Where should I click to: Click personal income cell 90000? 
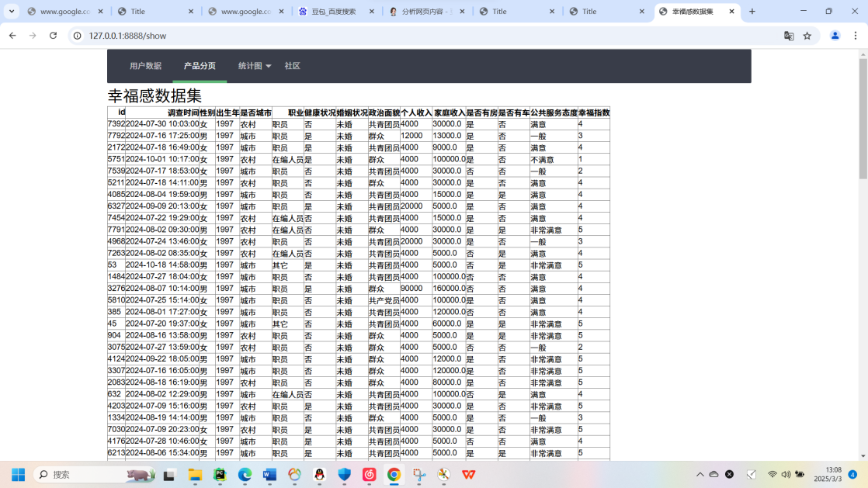click(x=416, y=289)
